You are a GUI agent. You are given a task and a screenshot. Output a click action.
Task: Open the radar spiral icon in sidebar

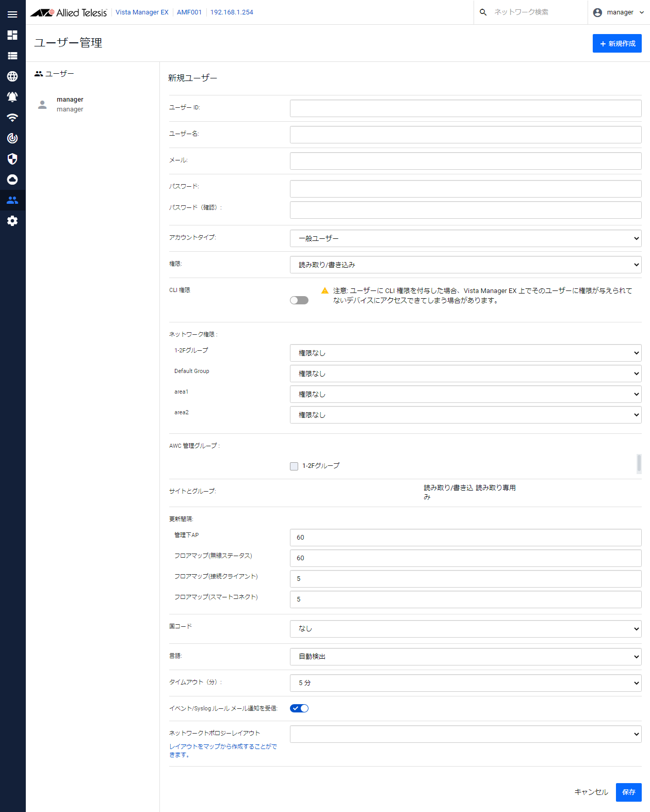12,138
